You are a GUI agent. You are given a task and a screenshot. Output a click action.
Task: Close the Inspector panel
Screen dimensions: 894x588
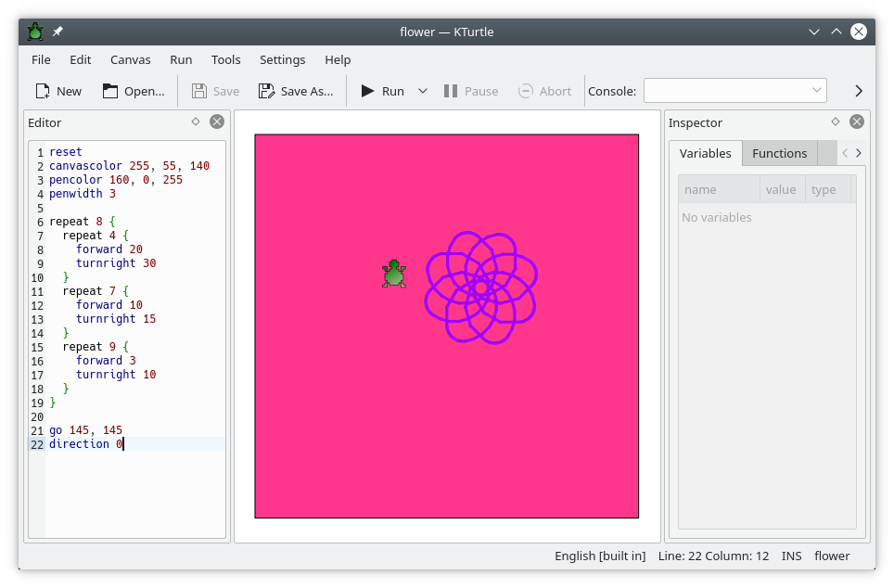[x=857, y=121]
